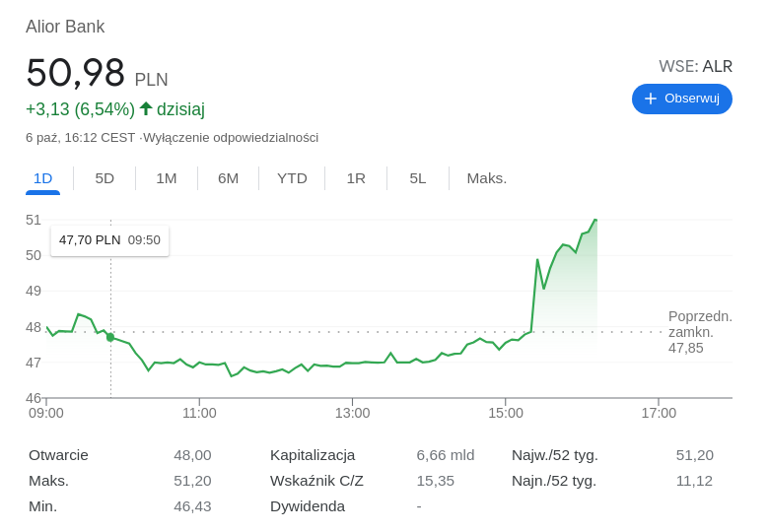Click the Poprzedn. zamkn. 47,85 label

tap(700, 332)
